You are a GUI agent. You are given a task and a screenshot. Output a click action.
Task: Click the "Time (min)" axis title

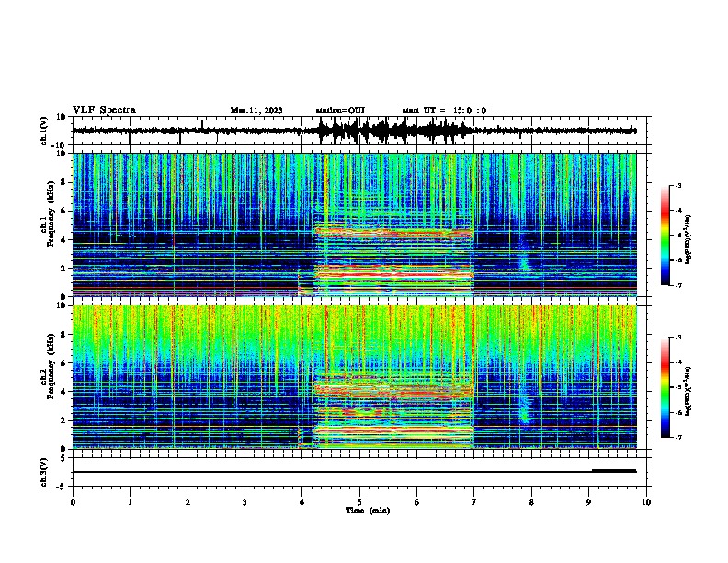368,511
